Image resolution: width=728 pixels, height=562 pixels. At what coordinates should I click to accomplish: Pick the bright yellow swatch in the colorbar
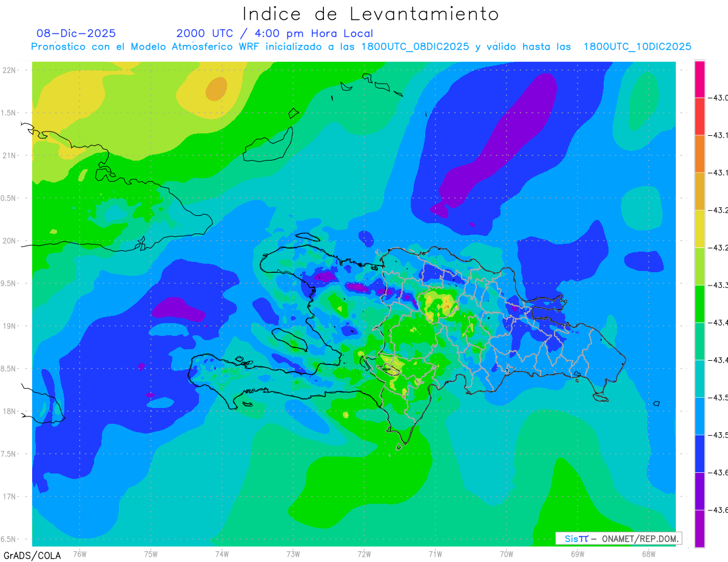pos(699,229)
